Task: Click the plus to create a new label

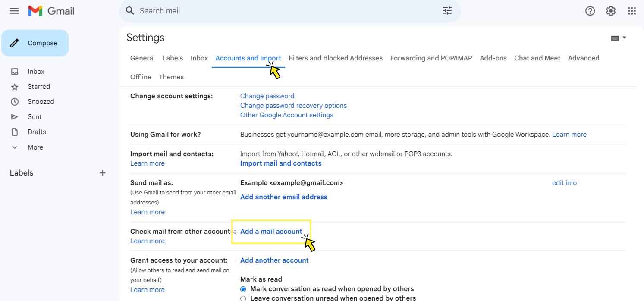Action: pos(103,172)
